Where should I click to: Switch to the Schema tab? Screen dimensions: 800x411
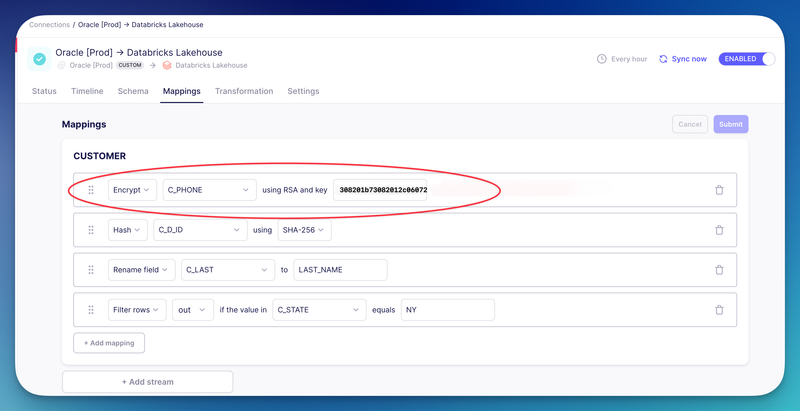[133, 91]
